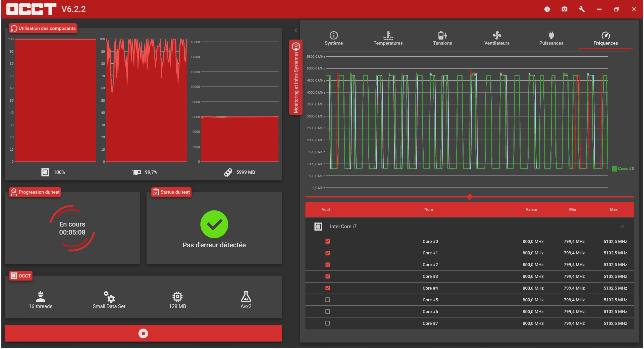Click the Small Data Set gears icon
644x349 pixels.
tap(109, 297)
